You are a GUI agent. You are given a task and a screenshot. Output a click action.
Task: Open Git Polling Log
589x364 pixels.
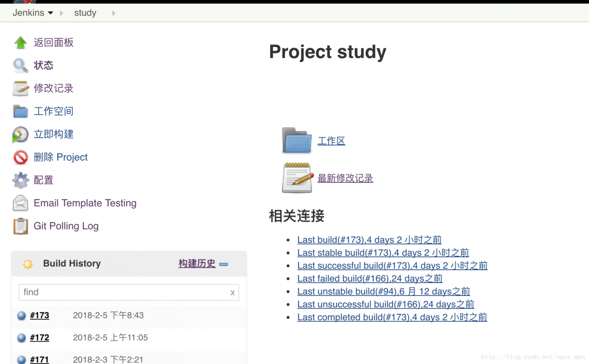pyautogui.click(x=66, y=226)
